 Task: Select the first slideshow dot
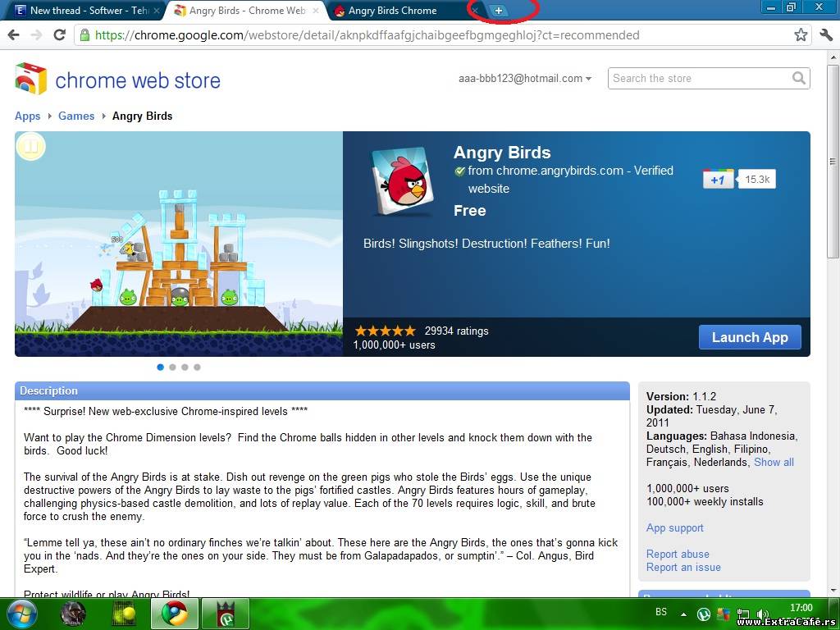click(160, 367)
